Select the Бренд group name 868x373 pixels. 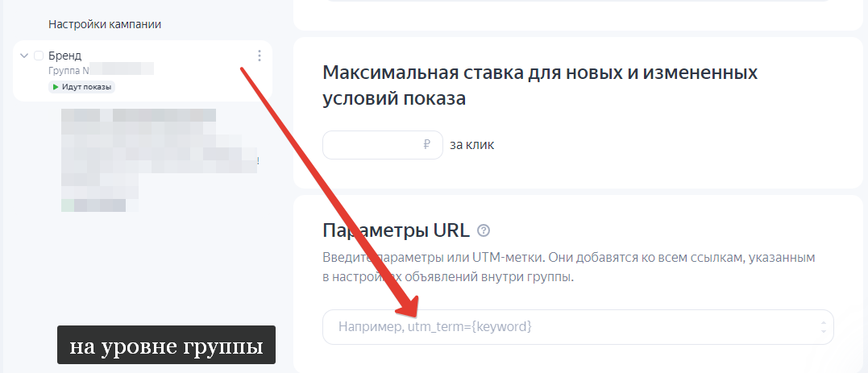point(64,56)
